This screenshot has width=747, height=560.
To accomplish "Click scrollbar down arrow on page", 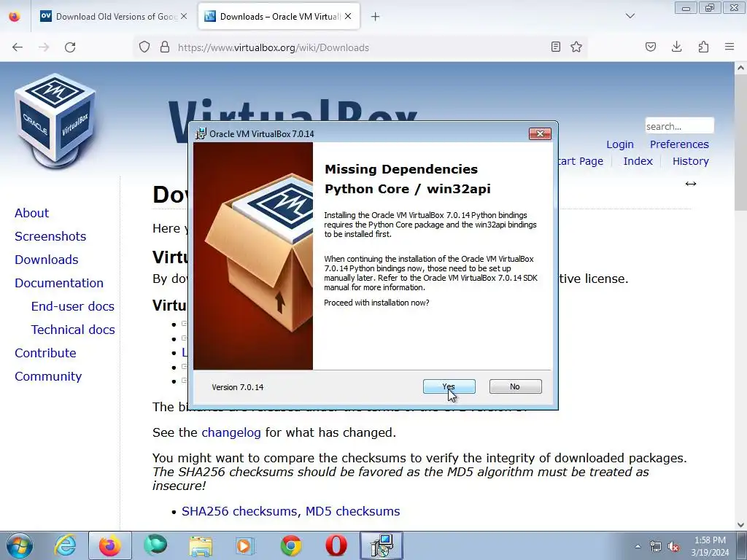I will (x=740, y=525).
